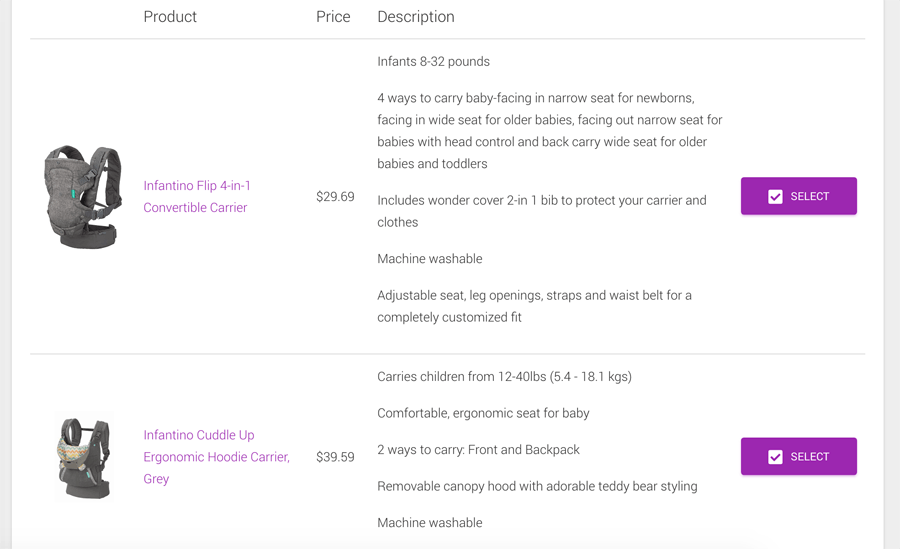Click "2 ways to carry: Front and Backpack"
The image size is (900, 549).
478,450
